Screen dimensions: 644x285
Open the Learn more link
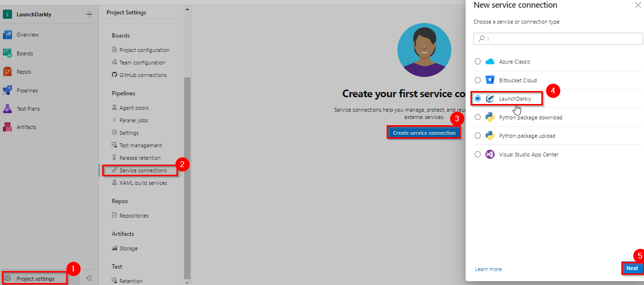488,269
